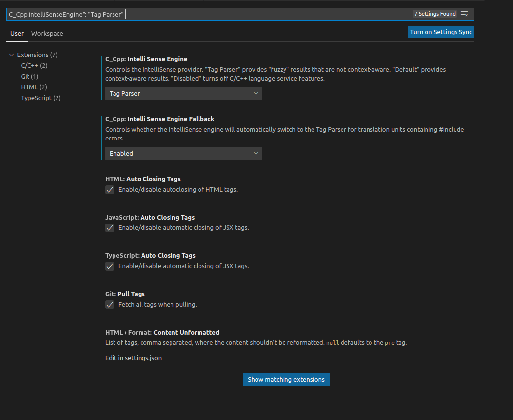Toggle TypeScript Auto Closing Tags checkbox
The image size is (513, 420).
point(110,266)
